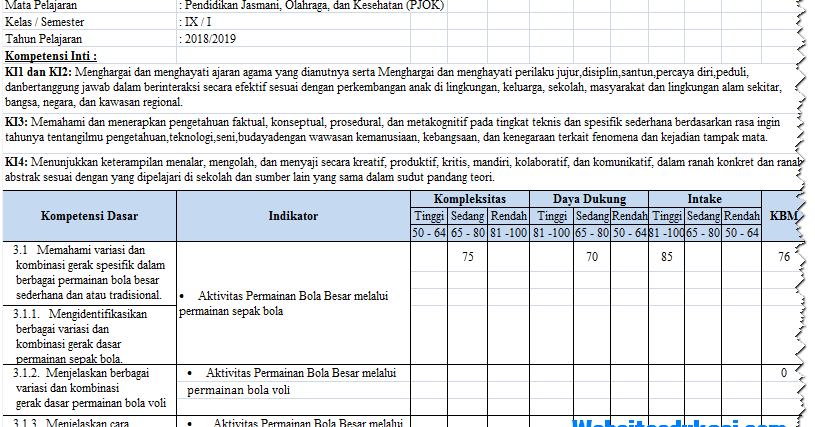Click 'Tinggi' under Daya Dukung

(x=552, y=216)
